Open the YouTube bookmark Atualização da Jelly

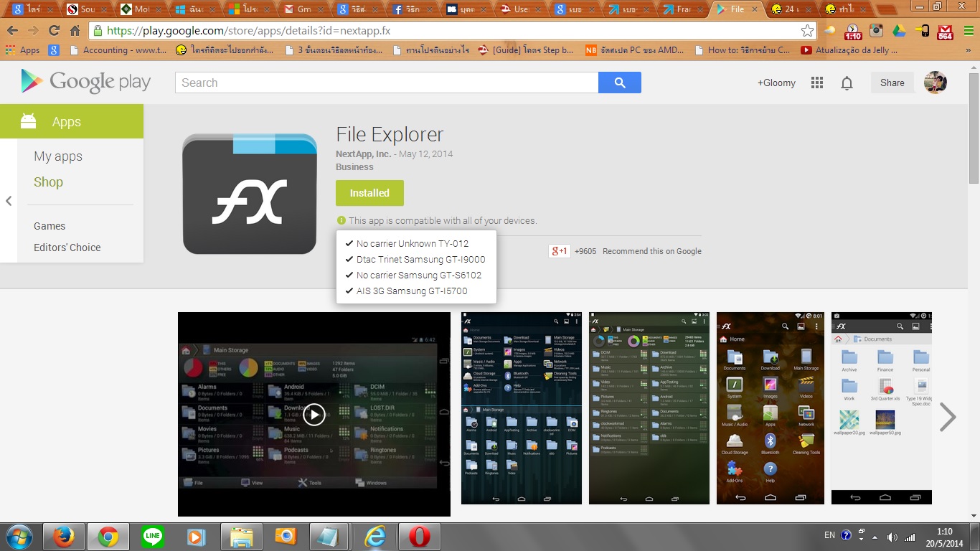click(x=849, y=50)
